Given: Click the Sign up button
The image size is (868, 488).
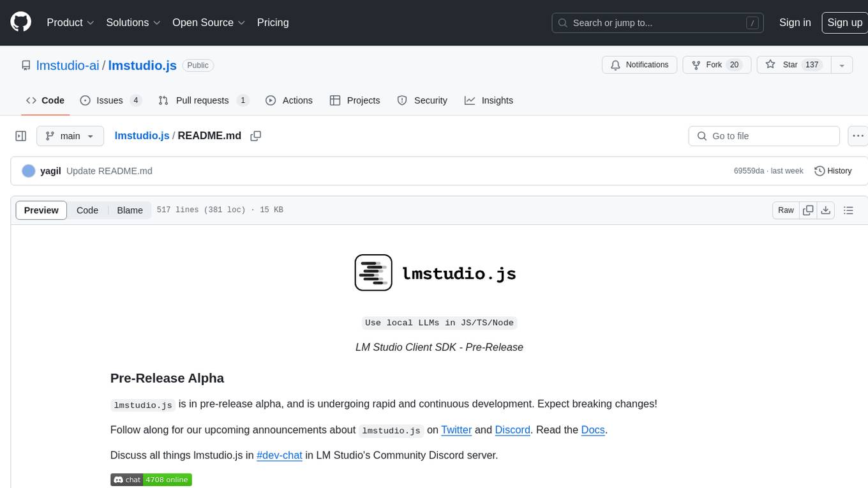Looking at the screenshot, I should tap(844, 22).
